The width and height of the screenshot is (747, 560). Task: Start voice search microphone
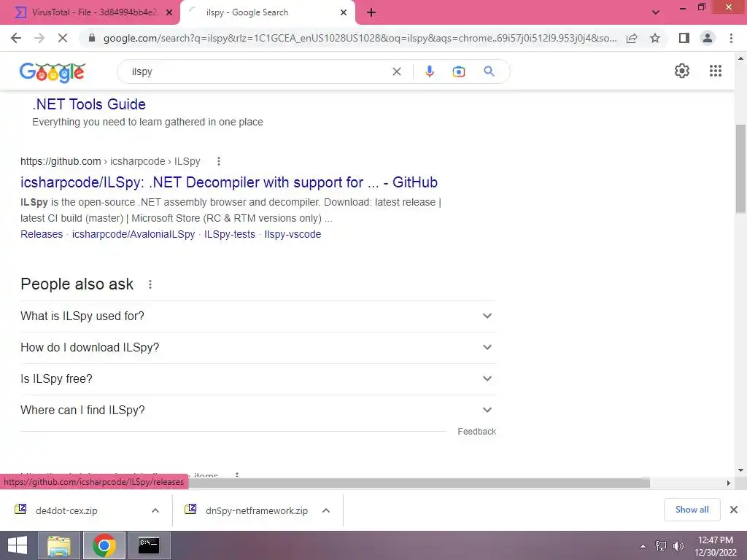pos(429,71)
